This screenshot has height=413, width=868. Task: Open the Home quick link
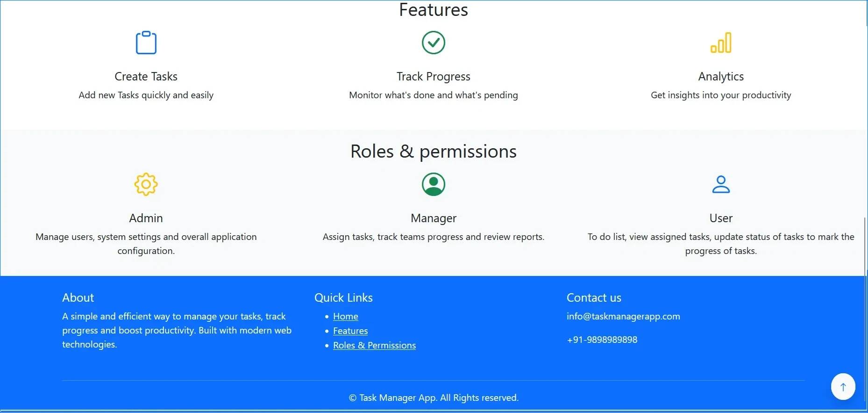(x=346, y=317)
